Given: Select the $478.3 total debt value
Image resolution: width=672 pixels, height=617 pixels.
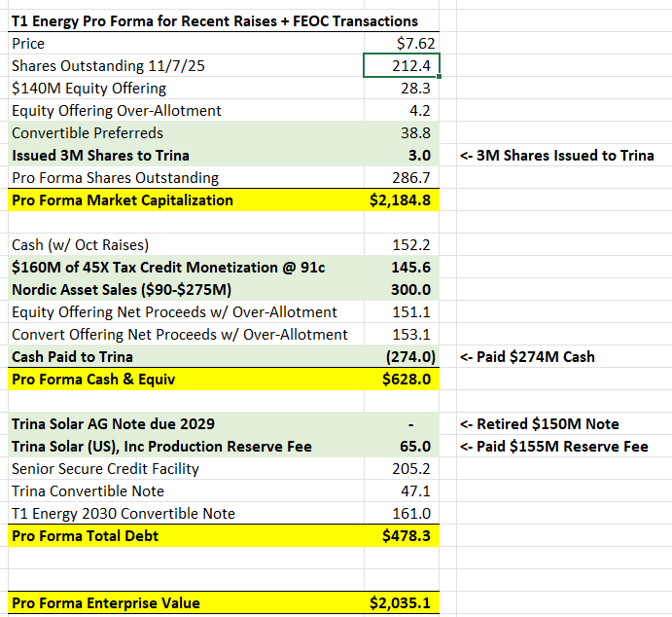Looking at the screenshot, I should tap(407, 536).
